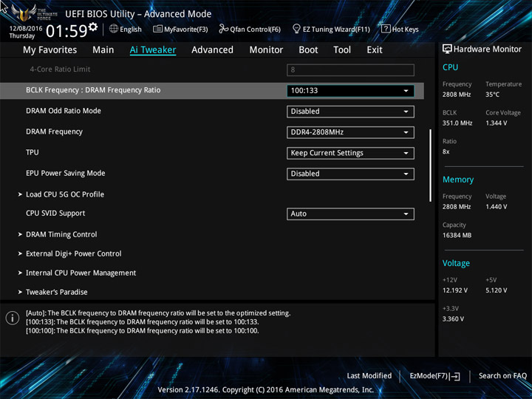Viewport: 532px width, 399px height.
Task: Click the EZ Tuning Wizard bulb icon
Action: [x=296, y=29]
